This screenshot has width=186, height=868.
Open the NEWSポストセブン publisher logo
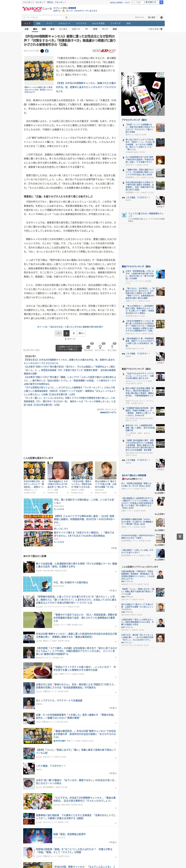coord(104,51)
